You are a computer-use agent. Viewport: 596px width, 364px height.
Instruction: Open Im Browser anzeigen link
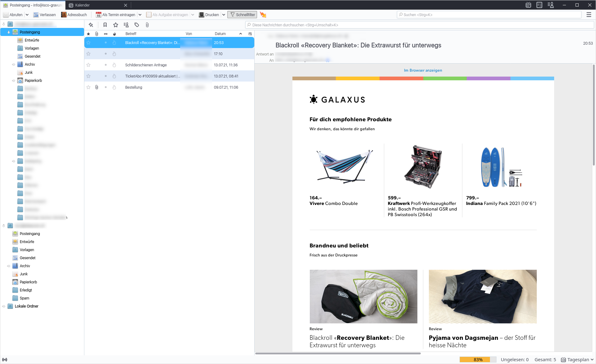coord(423,70)
